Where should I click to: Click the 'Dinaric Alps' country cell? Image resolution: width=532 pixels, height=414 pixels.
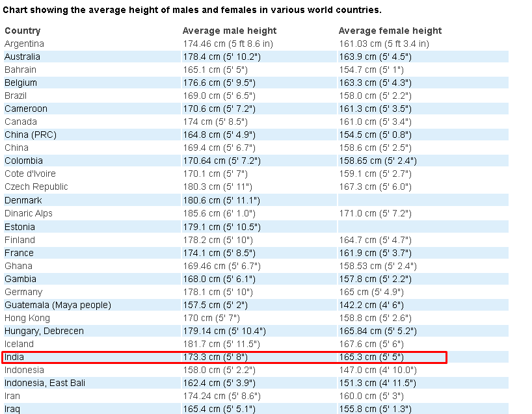[29, 213]
